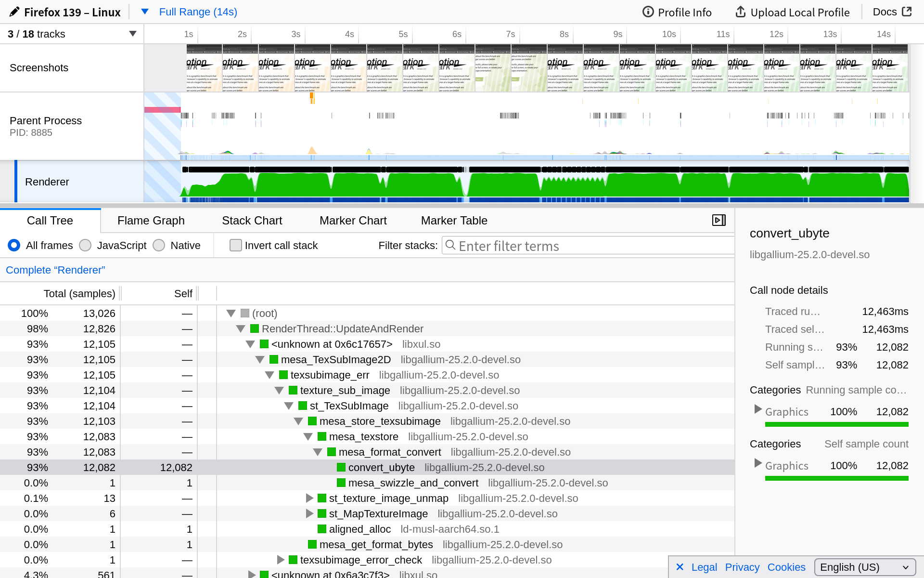Expand Graphics under Self sample count

[x=758, y=463]
